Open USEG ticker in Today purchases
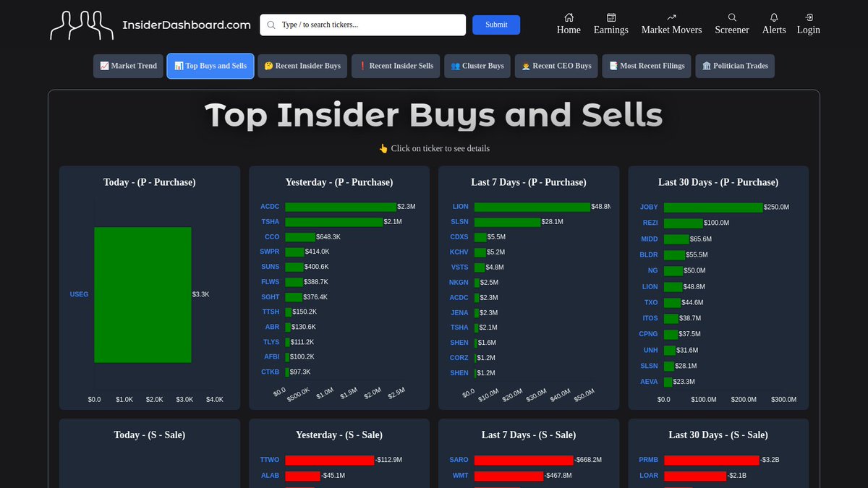Image resolution: width=868 pixels, height=488 pixels. coord(79,294)
